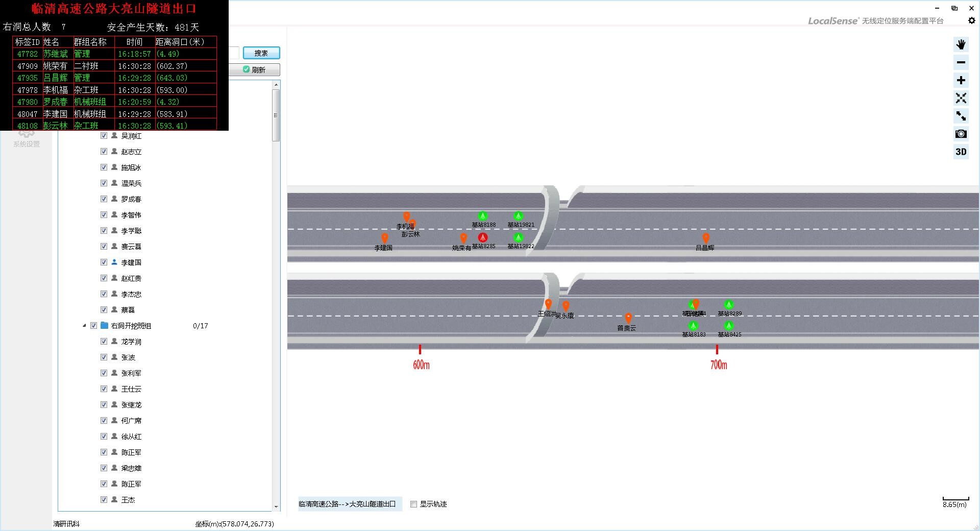
Task: Click the collapse-to-fit arrows icon
Action: coord(961,98)
